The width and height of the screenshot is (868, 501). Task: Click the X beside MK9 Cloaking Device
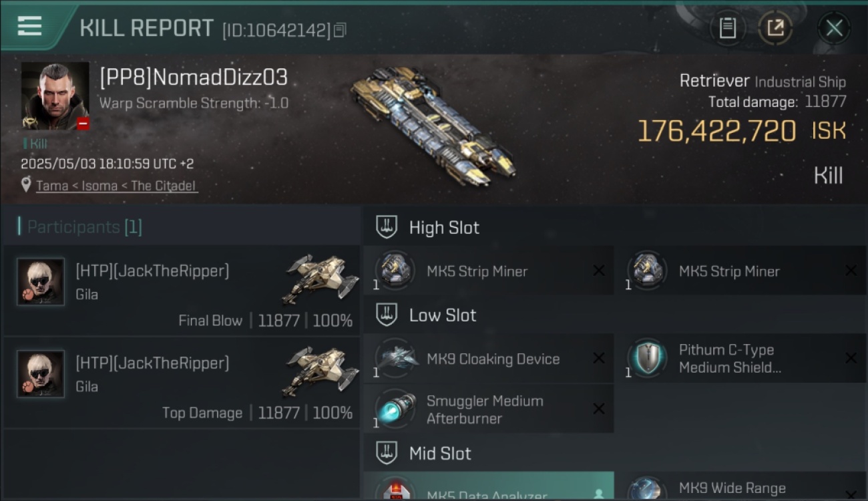click(599, 359)
